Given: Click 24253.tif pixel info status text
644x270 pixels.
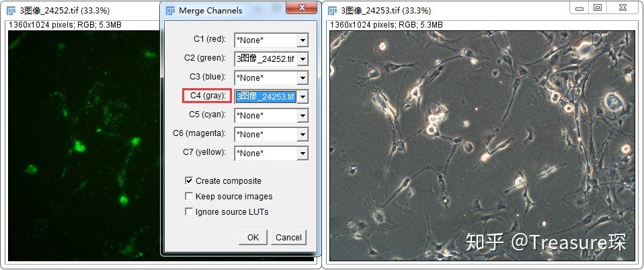Looking at the screenshot, I should [386, 25].
